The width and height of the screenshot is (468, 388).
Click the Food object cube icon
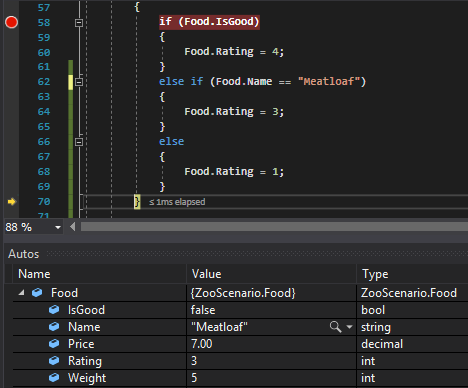click(x=37, y=293)
